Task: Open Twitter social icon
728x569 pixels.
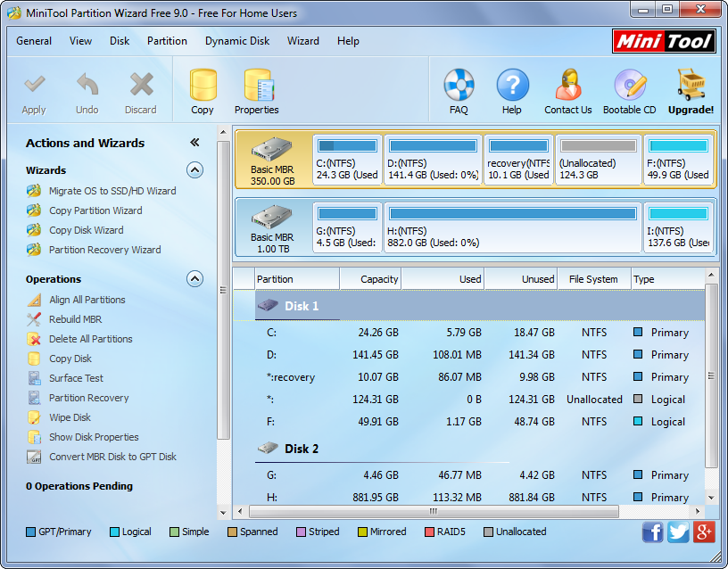Action: pos(678,532)
